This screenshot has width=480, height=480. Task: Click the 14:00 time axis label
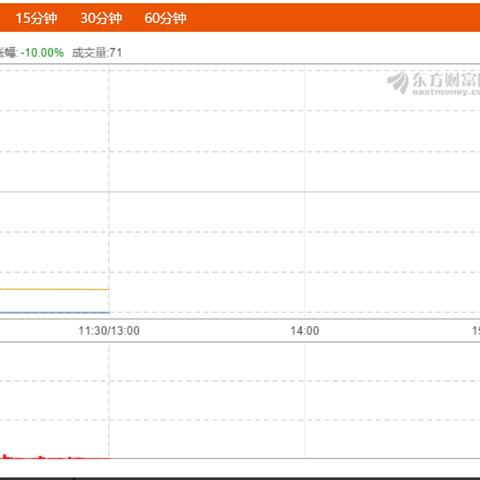point(305,331)
